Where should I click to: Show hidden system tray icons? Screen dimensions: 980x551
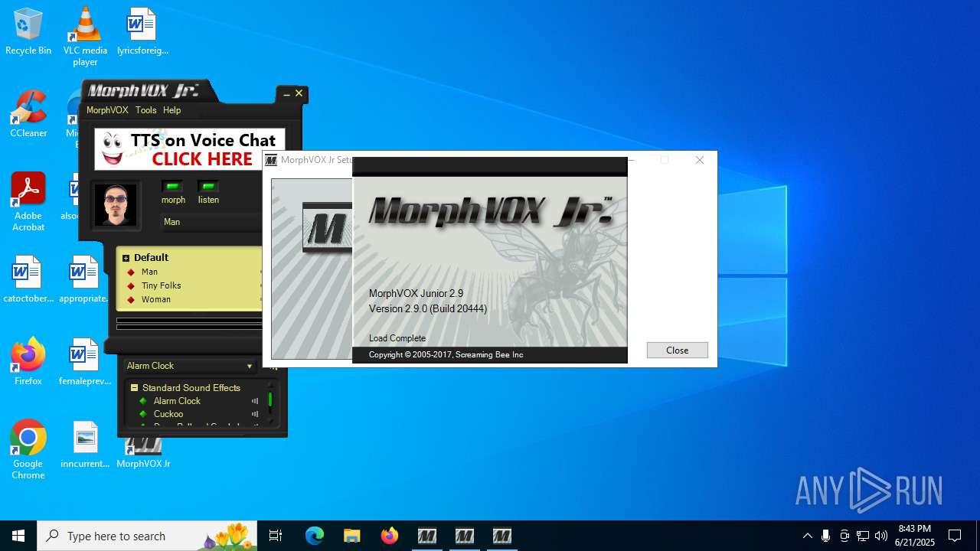click(807, 536)
